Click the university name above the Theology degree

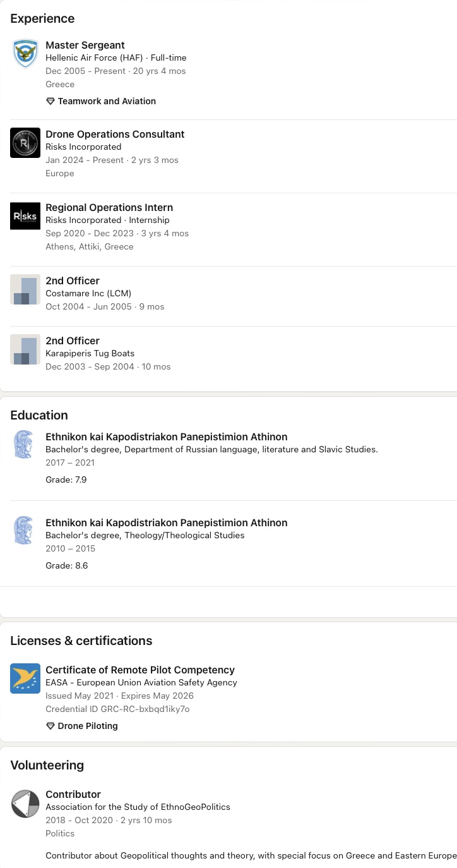pos(166,522)
